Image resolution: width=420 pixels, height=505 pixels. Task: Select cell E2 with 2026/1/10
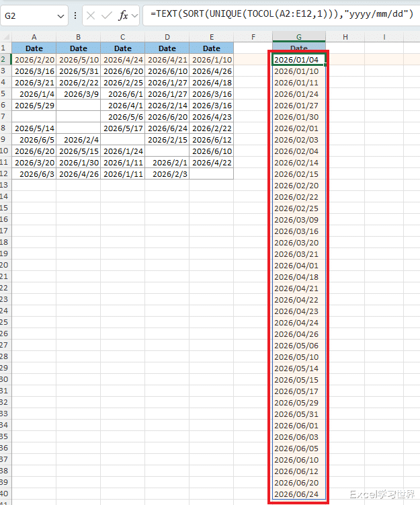[x=212, y=60]
